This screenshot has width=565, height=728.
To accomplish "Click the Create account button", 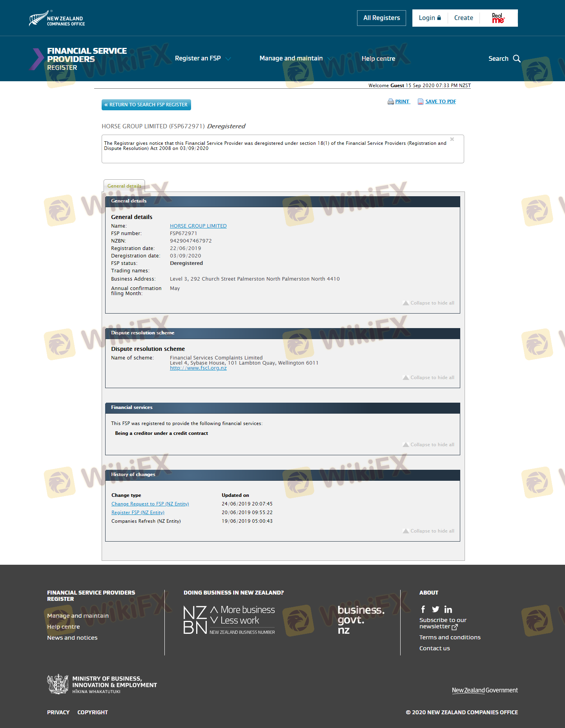I will click(463, 18).
